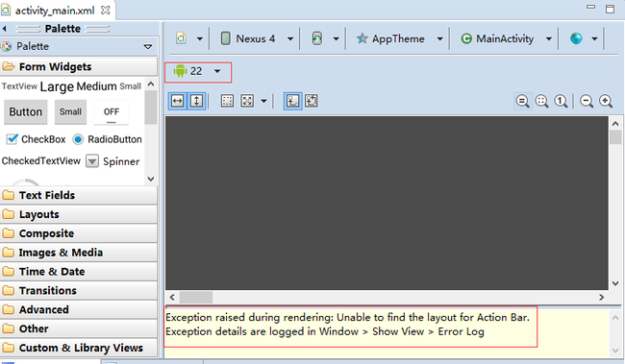Expand the Advanced category
The width and height of the screenshot is (625, 364).
click(79, 310)
